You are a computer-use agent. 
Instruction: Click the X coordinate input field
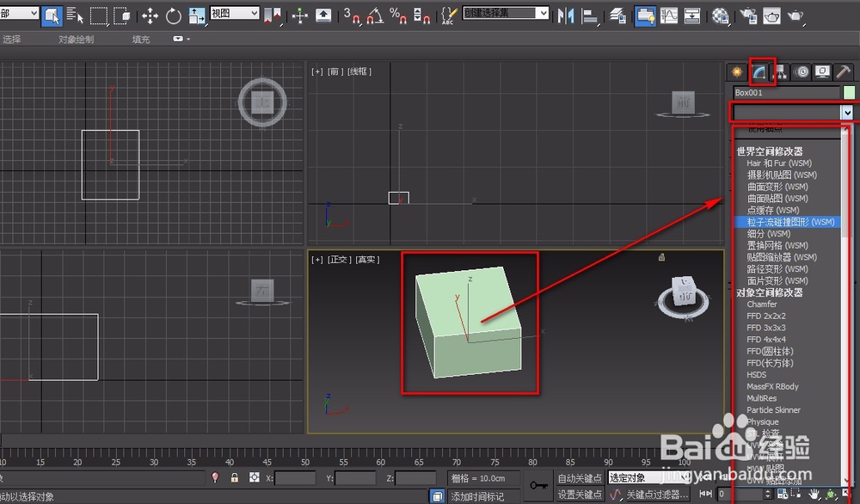coord(294,478)
